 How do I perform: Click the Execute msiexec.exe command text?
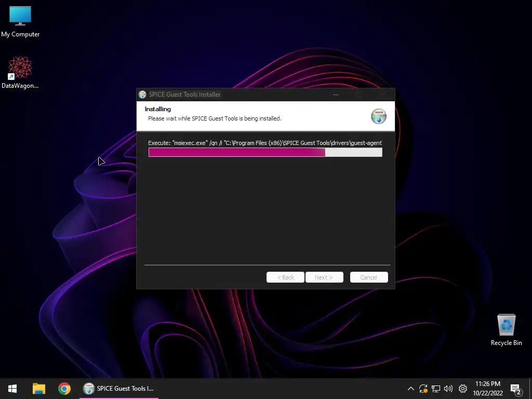pos(265,143)
